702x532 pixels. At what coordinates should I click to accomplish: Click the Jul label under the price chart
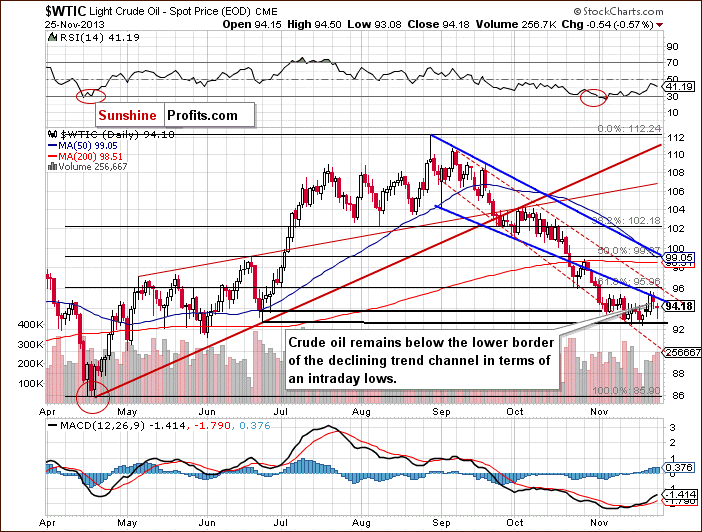click(281, 412)
